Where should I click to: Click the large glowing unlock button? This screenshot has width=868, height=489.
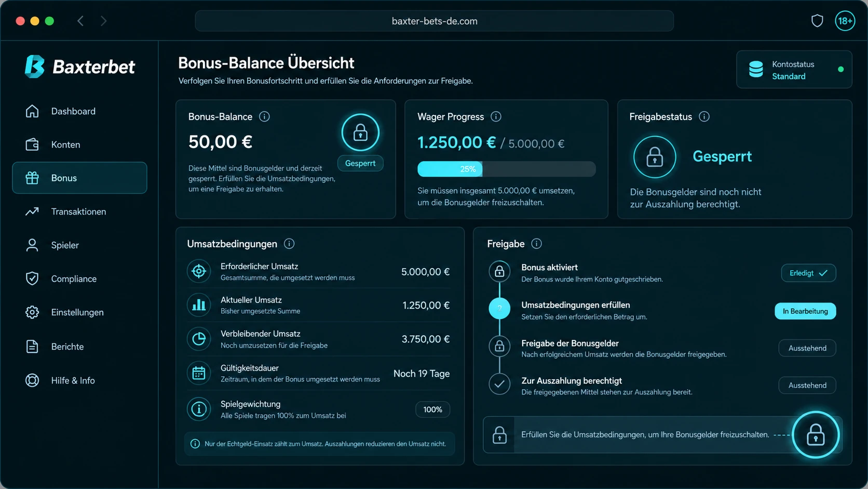tap(816, 435)
